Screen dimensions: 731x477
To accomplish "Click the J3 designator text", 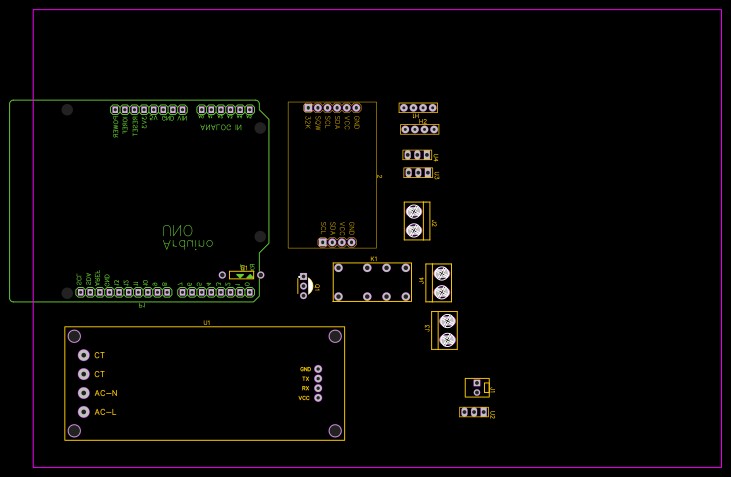I will point(428,328).
